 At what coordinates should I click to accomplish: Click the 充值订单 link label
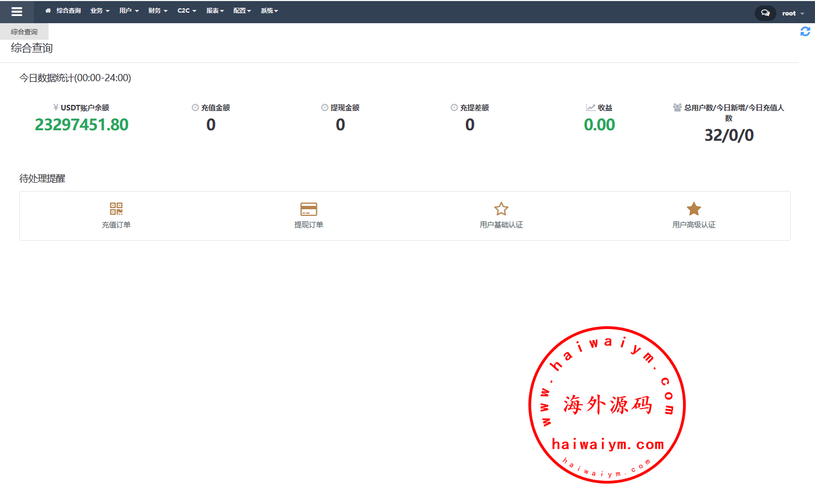(x=116, y=225)
